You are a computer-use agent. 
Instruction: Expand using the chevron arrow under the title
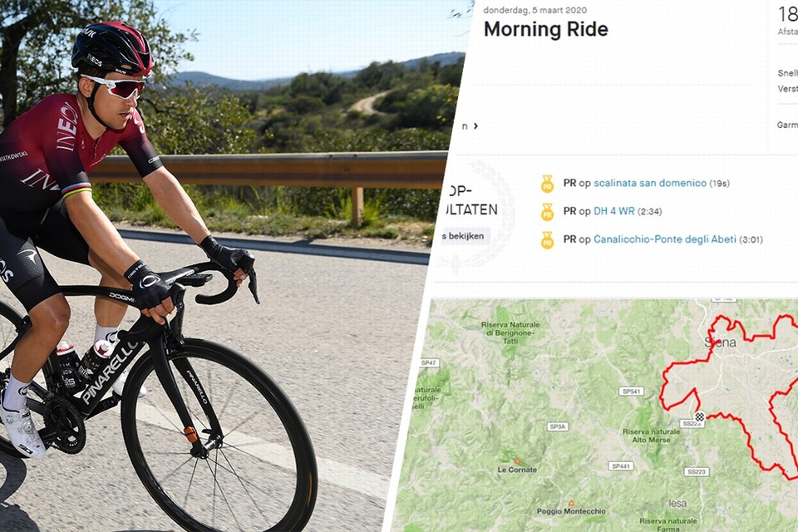click(x=475, y=126)
